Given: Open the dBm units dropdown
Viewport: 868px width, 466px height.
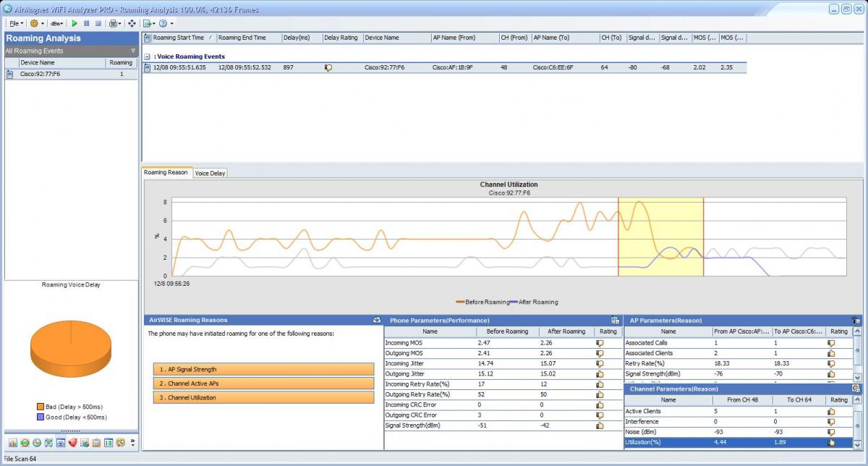Looking at the screenshot, I should (x=56, y=23).
